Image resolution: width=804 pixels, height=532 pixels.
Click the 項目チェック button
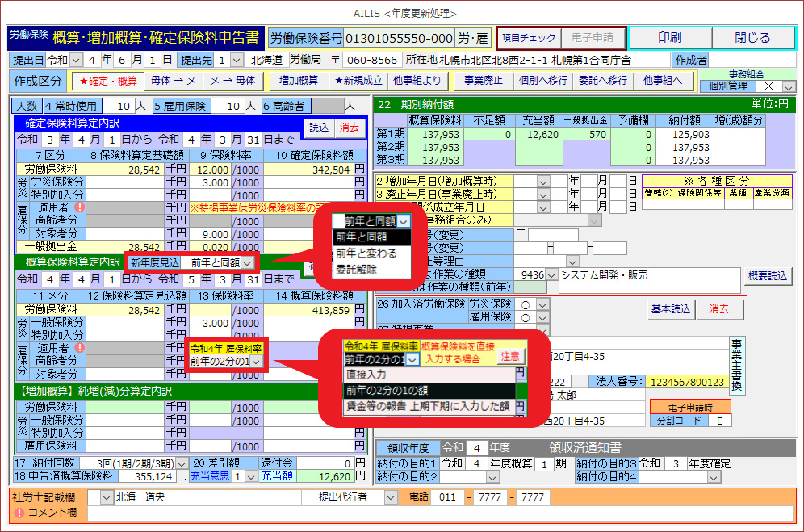coord(529,38)
